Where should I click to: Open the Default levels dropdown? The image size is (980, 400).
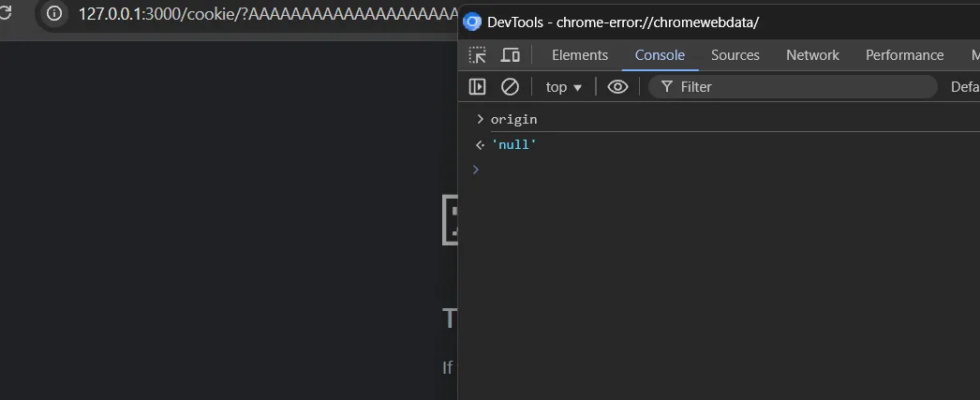[965, 87]
